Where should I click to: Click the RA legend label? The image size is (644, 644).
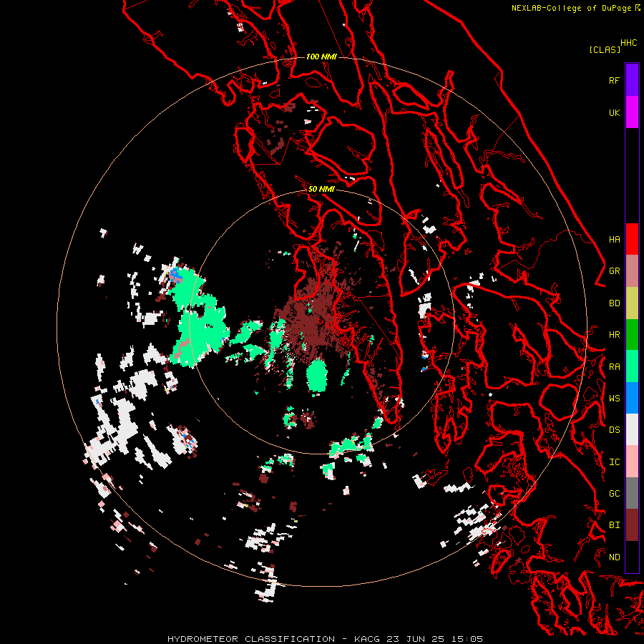pyautogui.click(x=614, y=367)
